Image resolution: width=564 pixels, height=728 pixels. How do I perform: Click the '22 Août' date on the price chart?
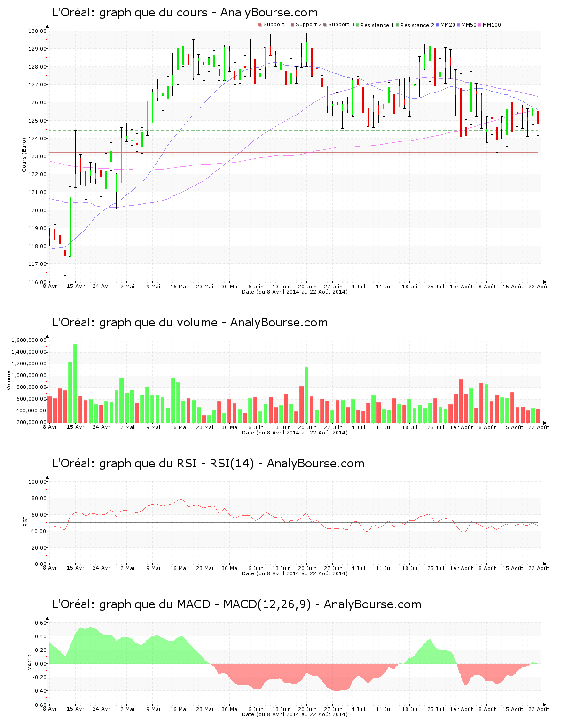[x=539, y=287]
